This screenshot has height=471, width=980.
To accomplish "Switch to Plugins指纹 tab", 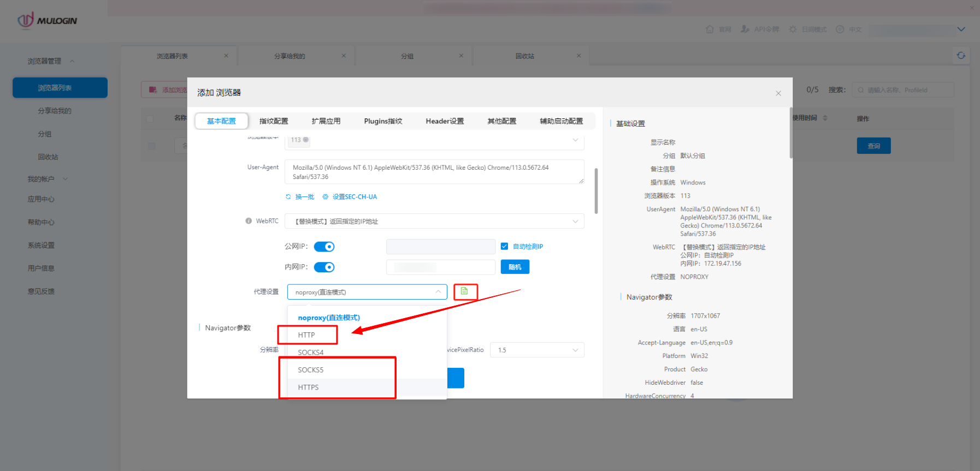I will click(383, 121).
